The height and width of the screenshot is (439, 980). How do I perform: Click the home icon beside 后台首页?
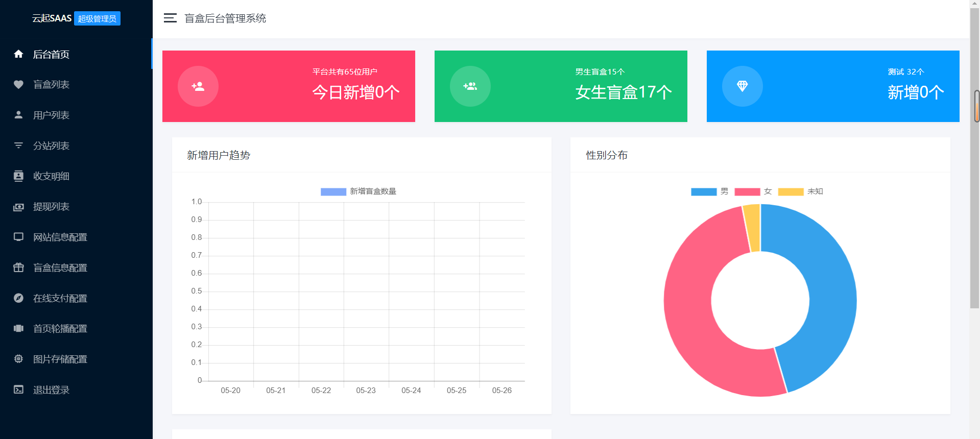(x=18, y=54)
